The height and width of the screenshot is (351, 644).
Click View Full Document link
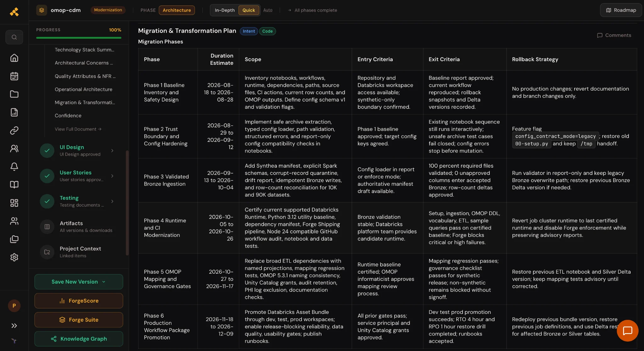click(x=78, y=129)
